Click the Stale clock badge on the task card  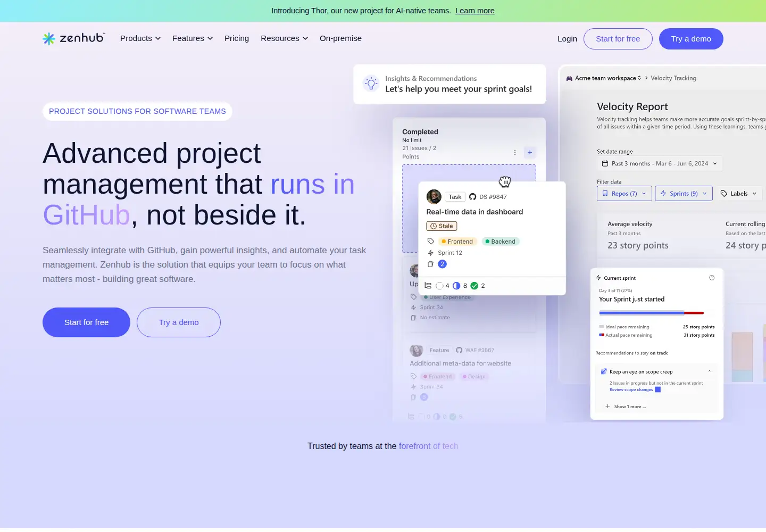click(x=442, y=226)
